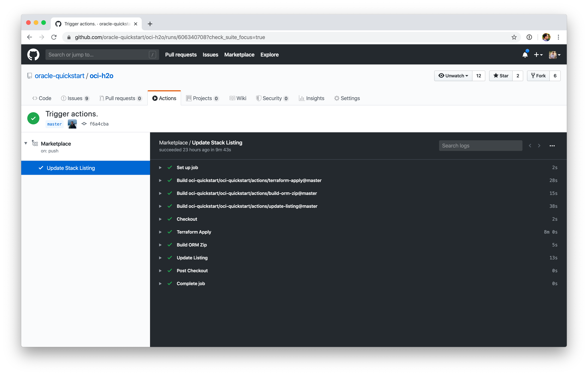Expand the Terraform Apply step
The height and width of the screenshot is (375, 588).
160,232
